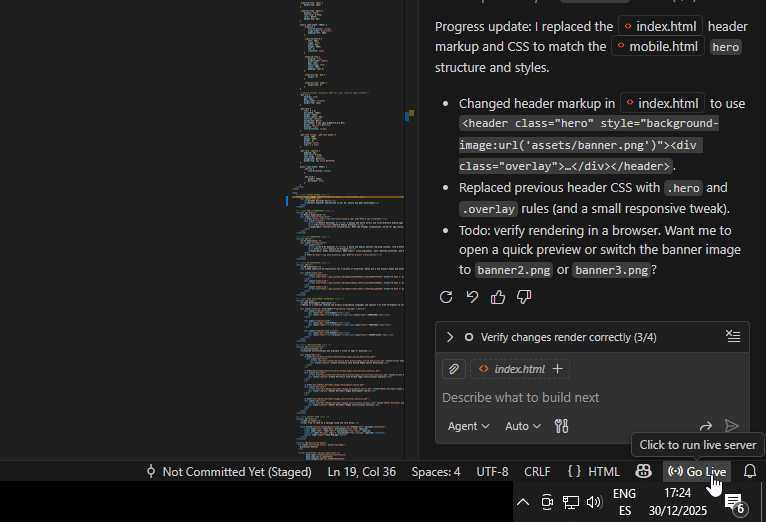This screenshot has height=522, width=766.
Task: Open the Agent mode dropdown
Action: point(468,426)
